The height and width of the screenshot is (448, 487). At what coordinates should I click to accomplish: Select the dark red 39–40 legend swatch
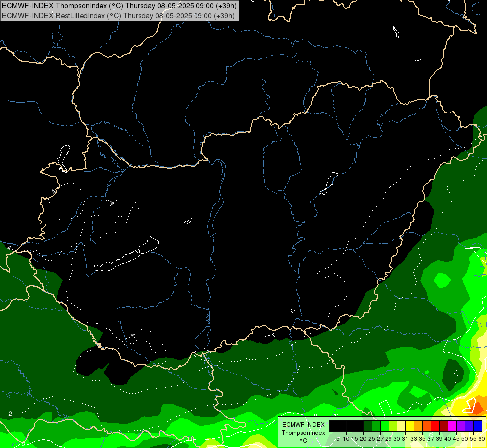click(x=444, y=426)
